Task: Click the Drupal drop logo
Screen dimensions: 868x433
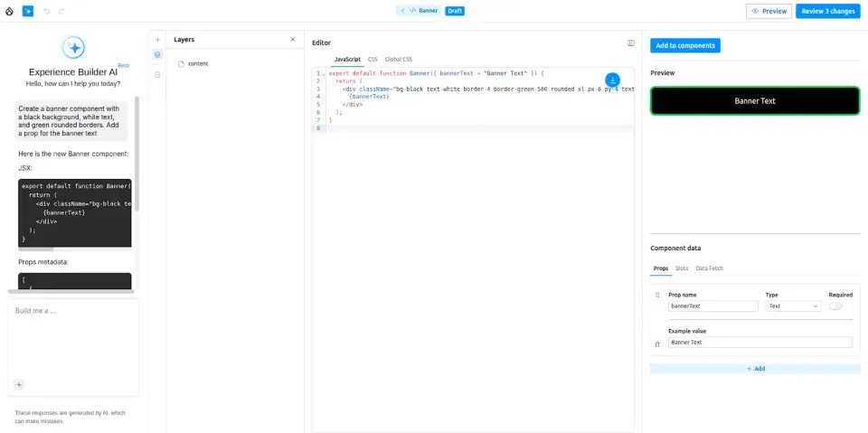Action: tap(9, 11)
